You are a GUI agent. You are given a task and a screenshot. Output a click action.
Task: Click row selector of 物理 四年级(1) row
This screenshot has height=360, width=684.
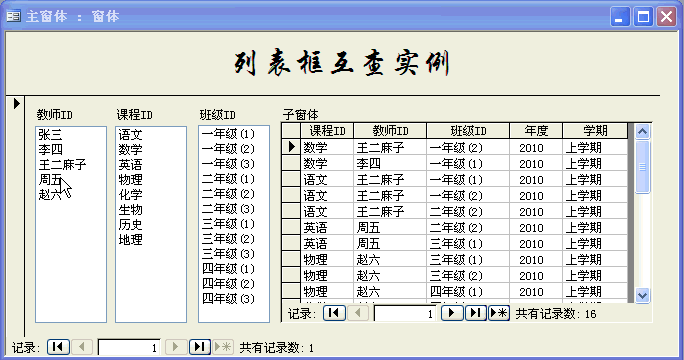[291, 291]
